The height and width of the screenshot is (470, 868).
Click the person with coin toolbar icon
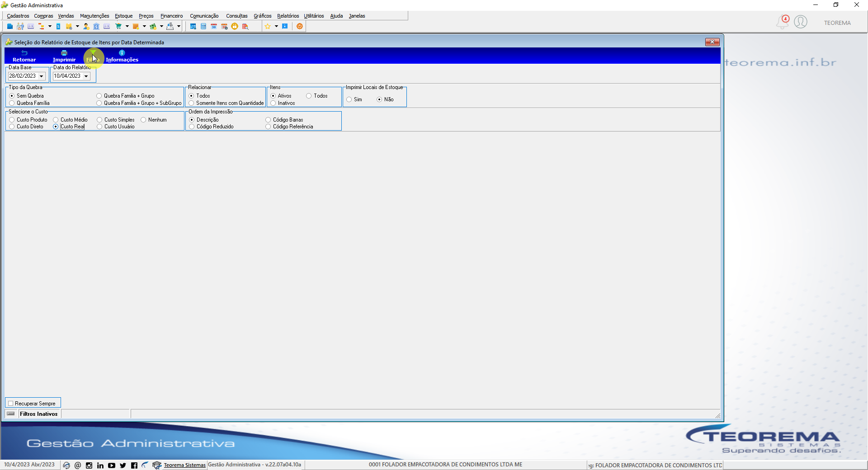click(86, 26)
